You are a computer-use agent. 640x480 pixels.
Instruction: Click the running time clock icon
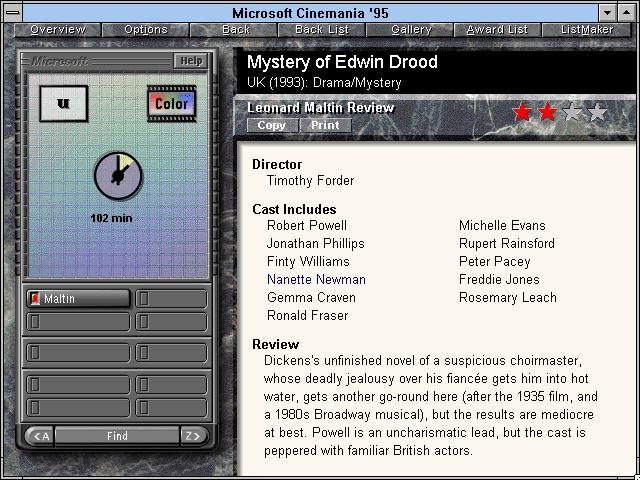pyautogui.click(x=118, y=176)
